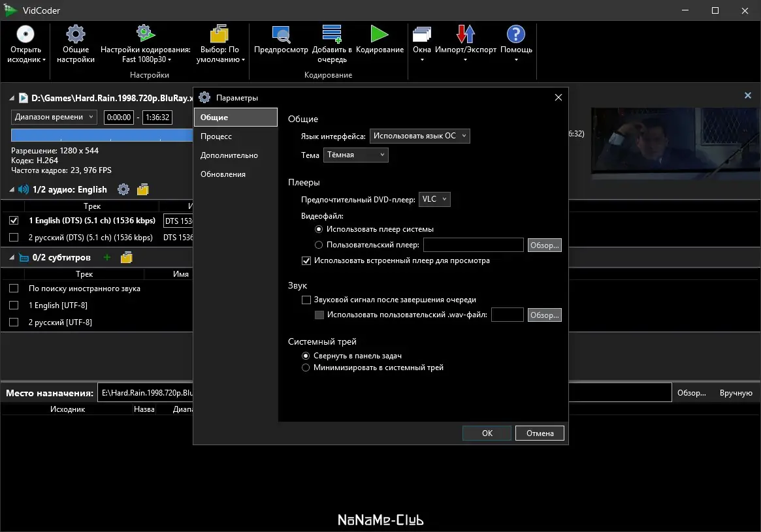The width and height of the screenshot is (761, 532).
Task: Close the Параметры dialog with X
Action: coord(558,97)
